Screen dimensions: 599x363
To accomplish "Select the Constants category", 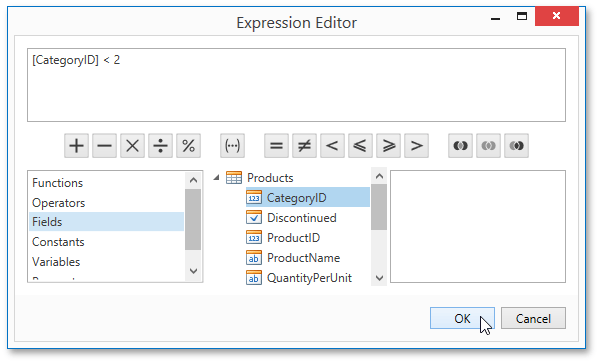I will click(107, 241).
